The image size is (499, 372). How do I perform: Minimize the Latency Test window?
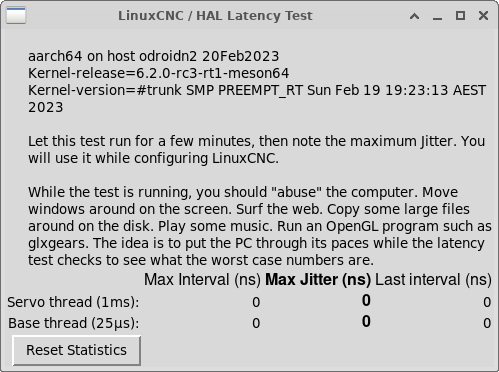[x=437, y=16]
